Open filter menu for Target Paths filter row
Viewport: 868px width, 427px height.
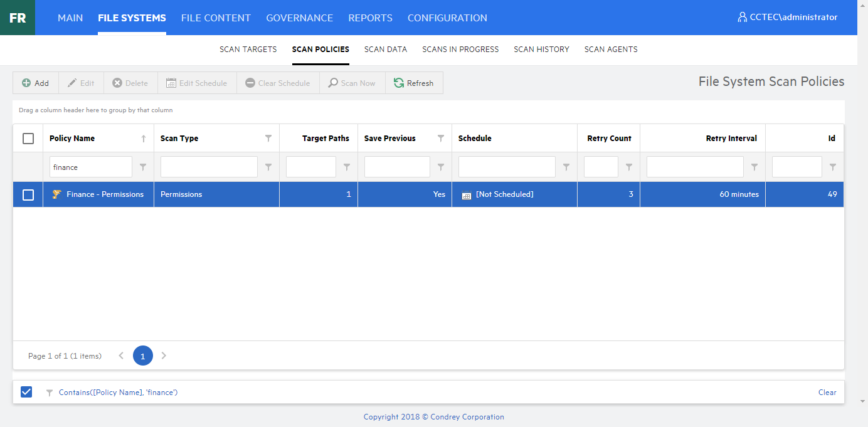pos(347,167)
